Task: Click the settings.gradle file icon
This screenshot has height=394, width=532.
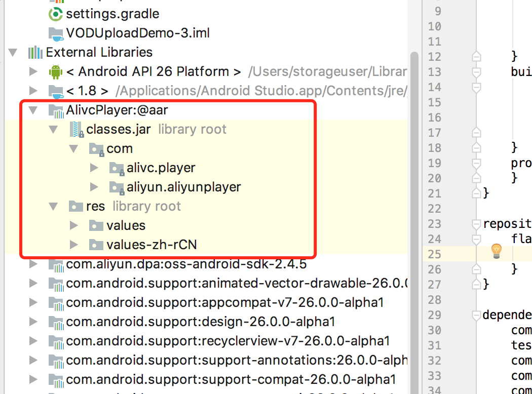Action: pos(56,14)
